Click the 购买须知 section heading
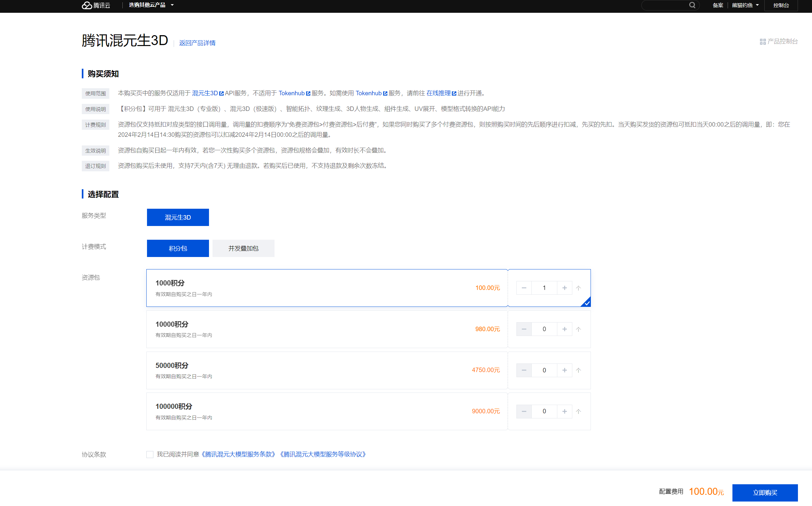This screenshot has height=506, width=812. (x=103, y=74)
